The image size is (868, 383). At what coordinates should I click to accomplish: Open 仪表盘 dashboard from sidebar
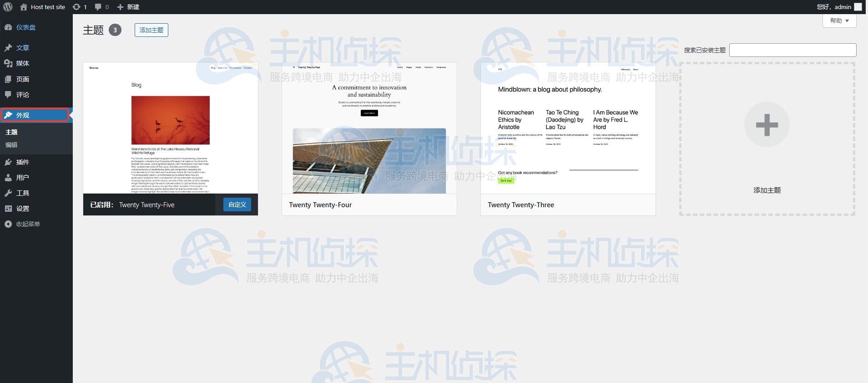[25, 27]
